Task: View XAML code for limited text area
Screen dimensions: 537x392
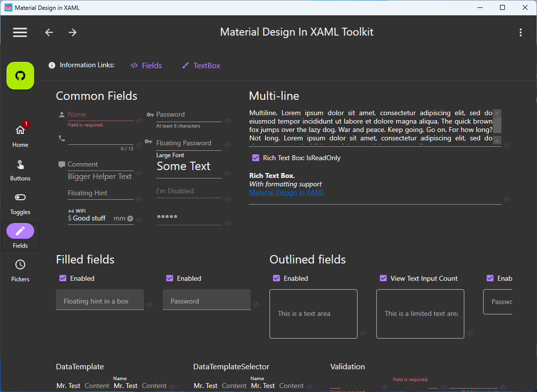Action: pos(470,333)
